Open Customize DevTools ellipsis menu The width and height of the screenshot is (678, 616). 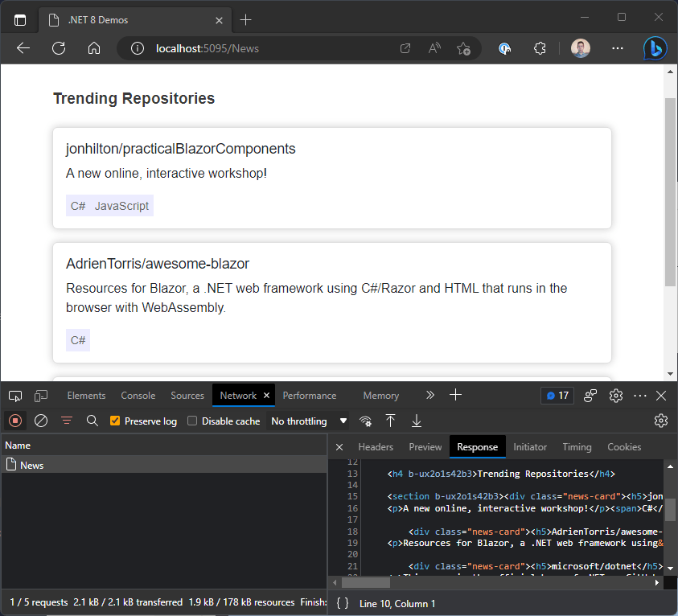(x=639, y=396)
